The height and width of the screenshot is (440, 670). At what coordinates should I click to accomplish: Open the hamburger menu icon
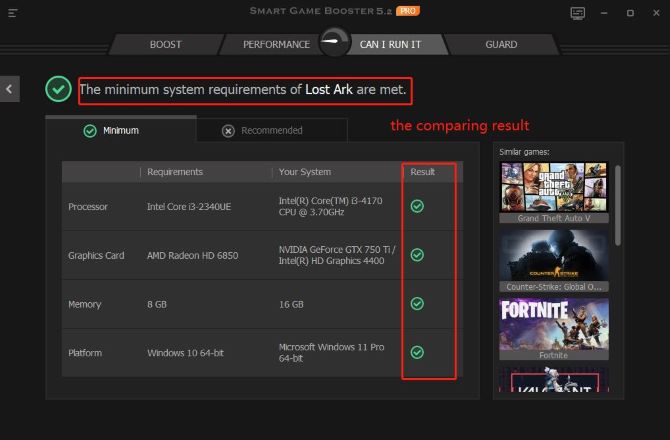13,13
